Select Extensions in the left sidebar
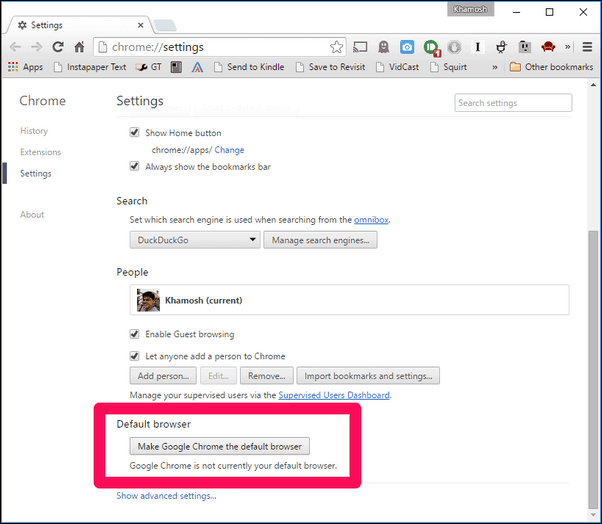 (x=40, y=152)
